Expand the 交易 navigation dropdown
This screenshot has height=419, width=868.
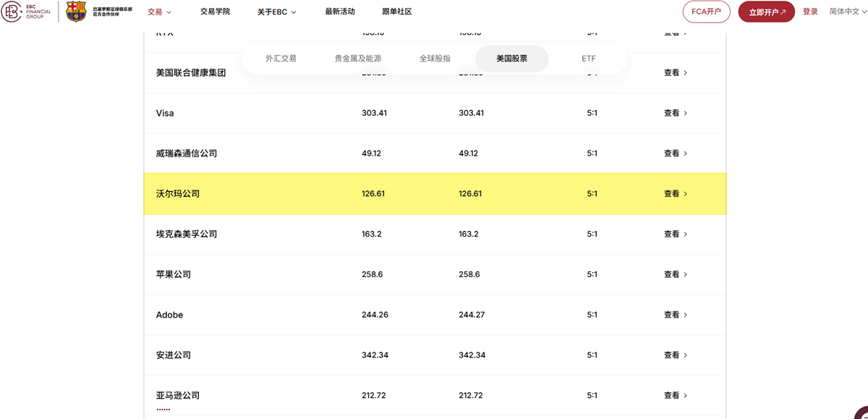[157, 12]
